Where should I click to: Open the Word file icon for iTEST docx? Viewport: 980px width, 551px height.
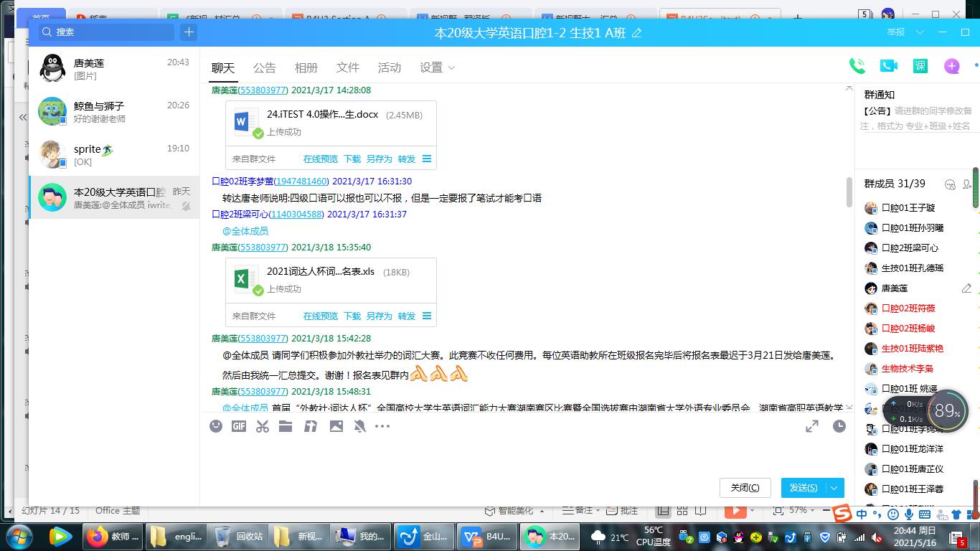[246, 123]
